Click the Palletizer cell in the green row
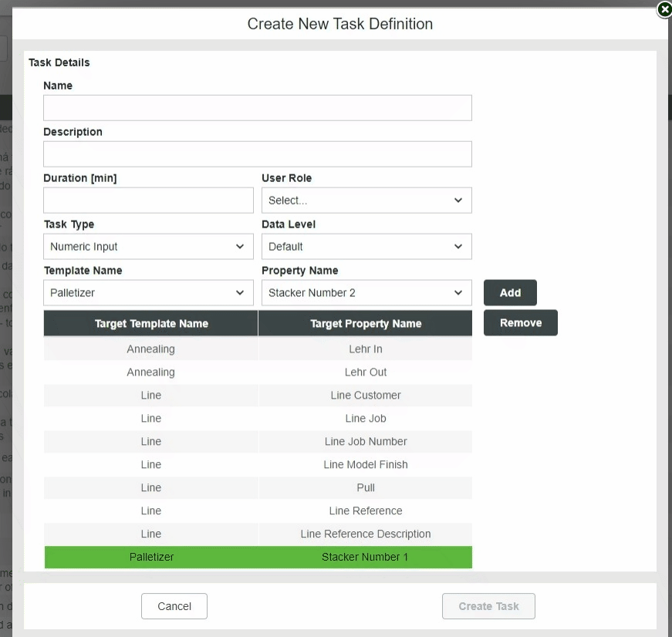Image resolution: width=672 pixels, height=637 pixels. [151, 558]
